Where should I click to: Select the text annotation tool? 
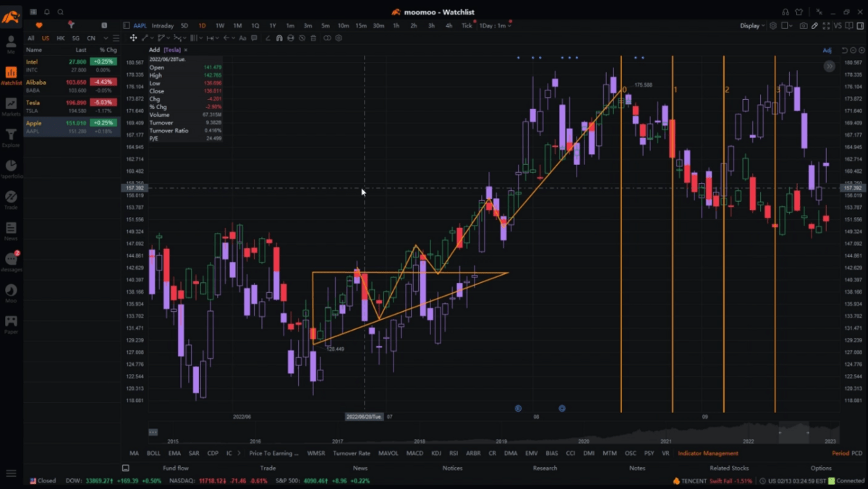coord(242,38)
